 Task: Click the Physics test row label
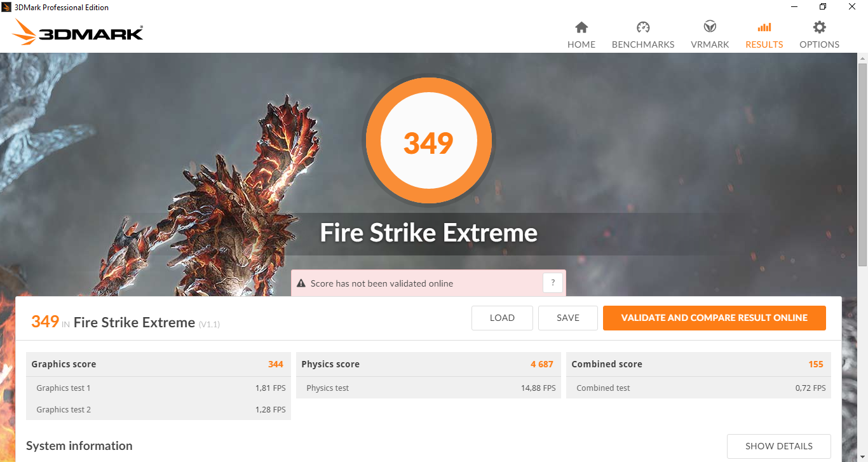pos(327,388)
